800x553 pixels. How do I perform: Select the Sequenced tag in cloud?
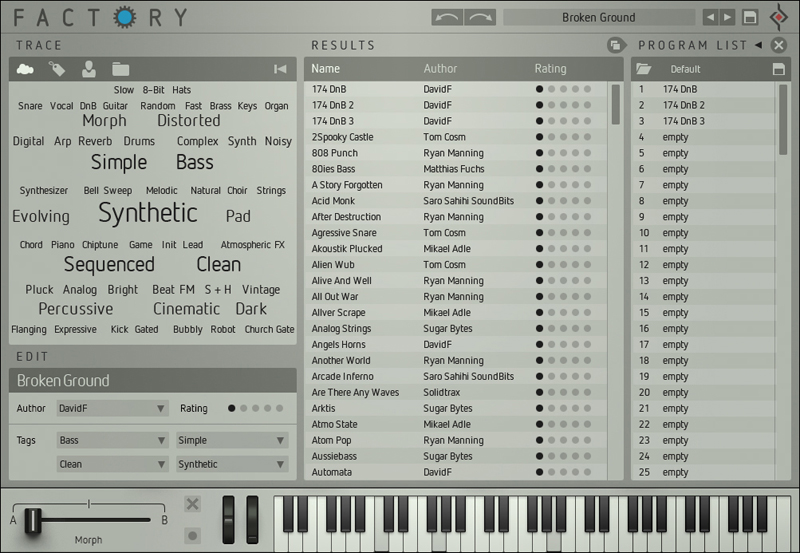click(x=109, y=264)
